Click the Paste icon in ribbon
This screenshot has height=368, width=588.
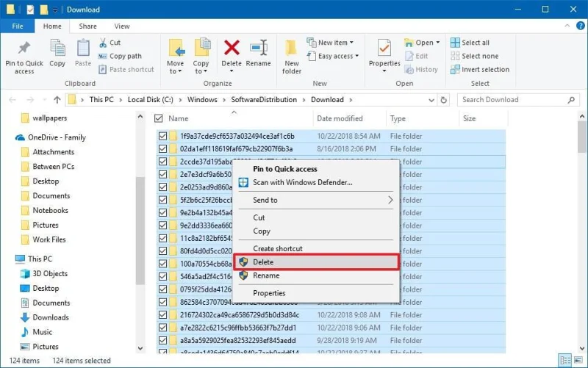pyautogui.click(x=83, y=48)
